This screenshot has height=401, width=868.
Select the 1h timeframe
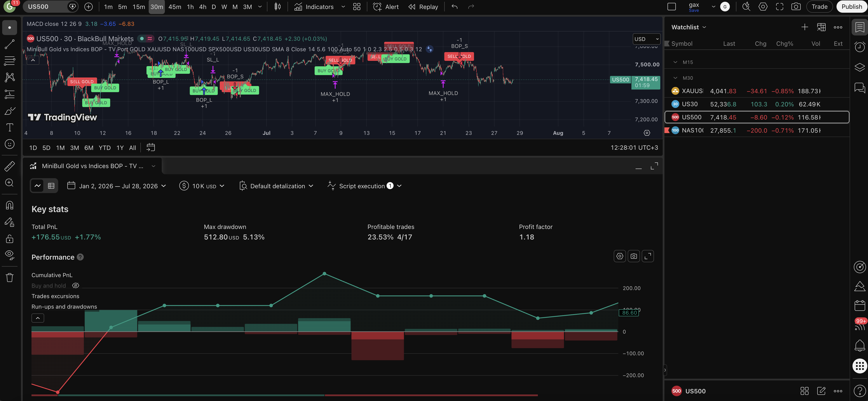[190, 7]
